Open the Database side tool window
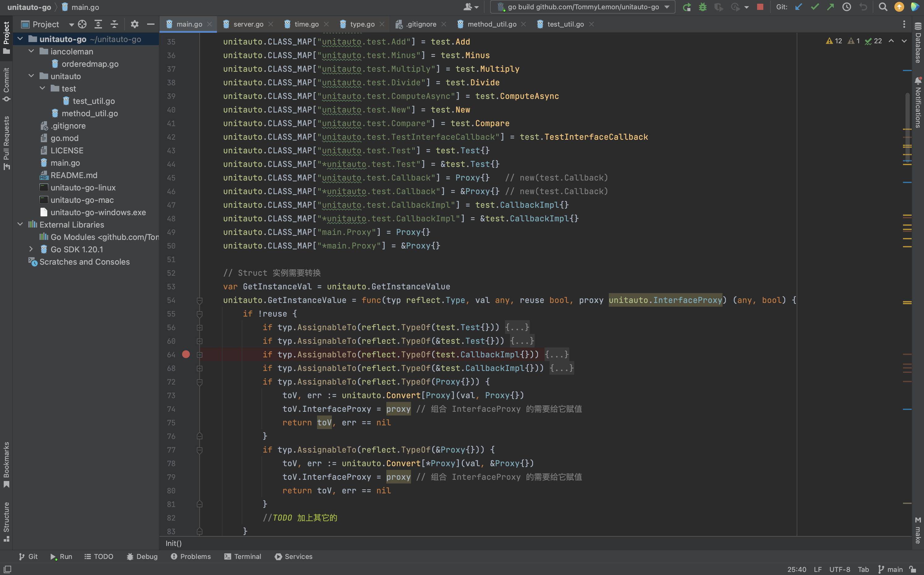Screen dimensions: 924x575 point(918,43)
